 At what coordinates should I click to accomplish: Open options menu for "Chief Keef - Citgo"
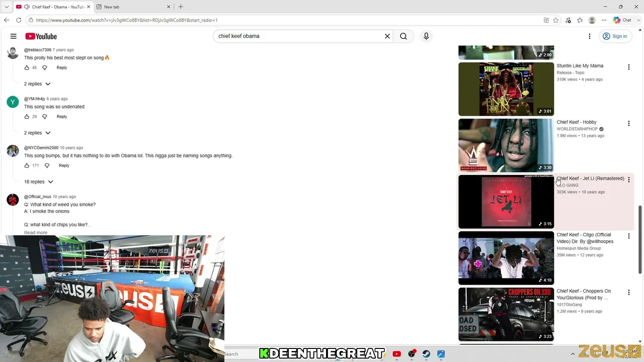coord(628,236)
